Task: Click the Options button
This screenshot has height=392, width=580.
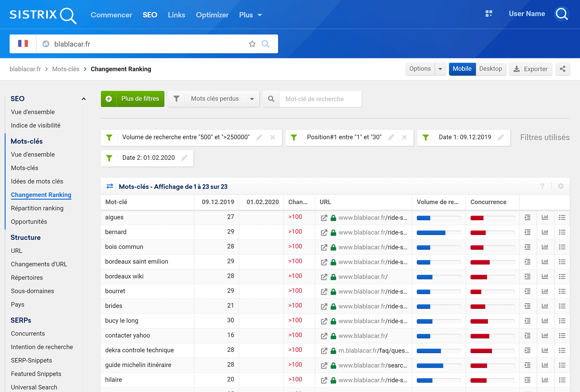Action: [x=420, y=69]
